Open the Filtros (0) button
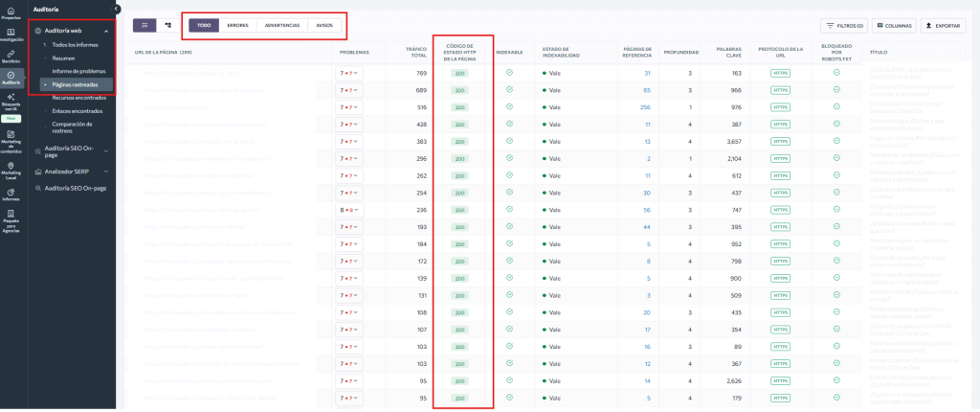980x412 pixels. [x=843, y=26]
